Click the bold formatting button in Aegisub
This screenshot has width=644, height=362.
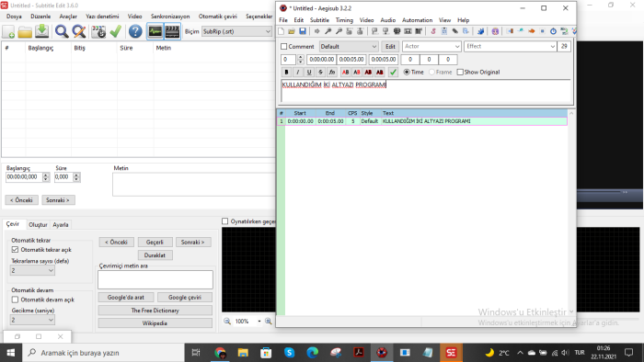click(x=287, y=73)
